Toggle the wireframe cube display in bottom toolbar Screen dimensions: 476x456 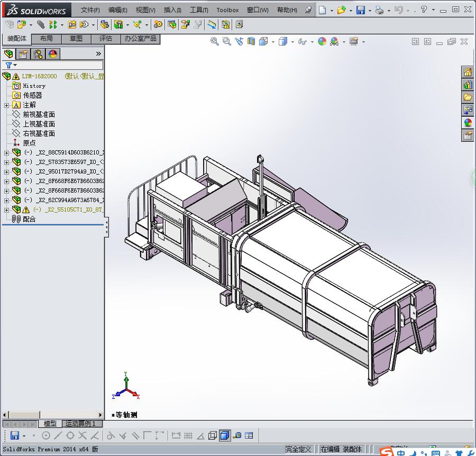213,435
